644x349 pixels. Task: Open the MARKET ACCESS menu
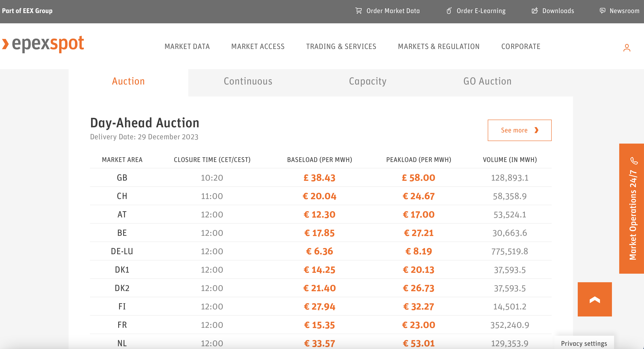tap(258, 47)
